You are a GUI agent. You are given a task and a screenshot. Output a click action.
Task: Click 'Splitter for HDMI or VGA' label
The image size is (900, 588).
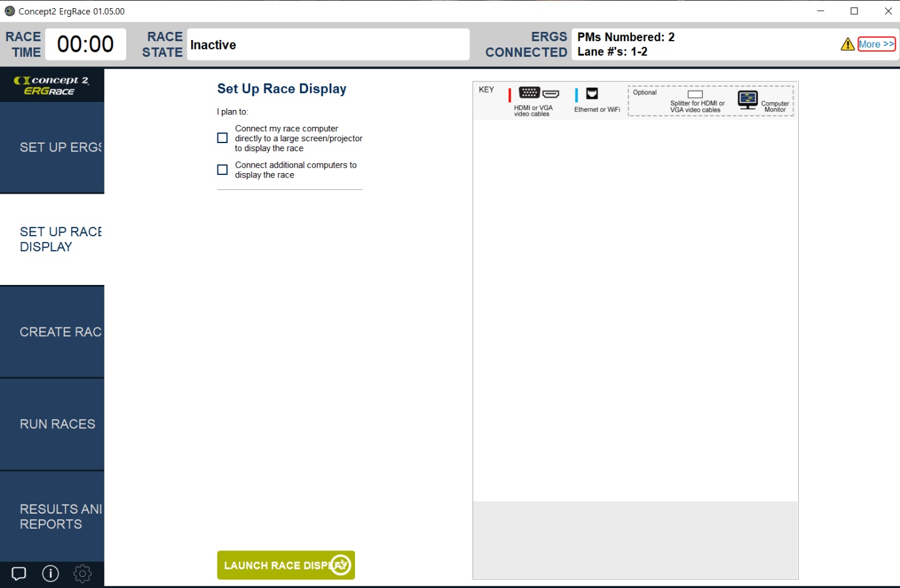coord(697,107)
